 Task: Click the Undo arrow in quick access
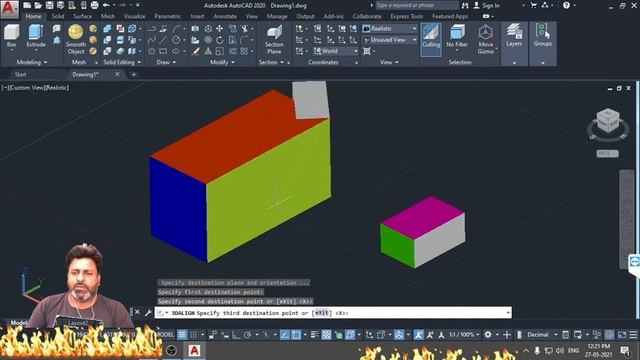click(x=106, y=5)
